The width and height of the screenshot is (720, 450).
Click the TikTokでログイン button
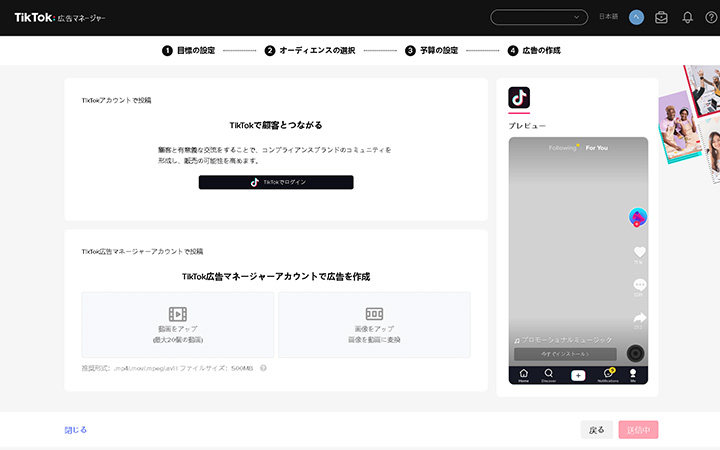tap(276, 182)
